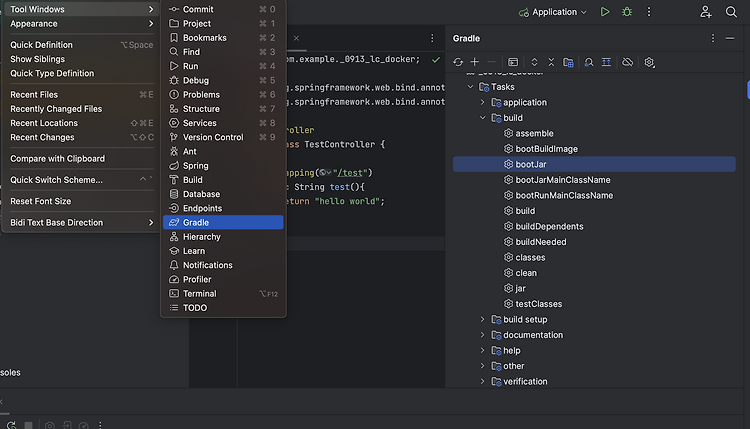Open the Commit tool window
750x429 pixels.
point(223,9)
